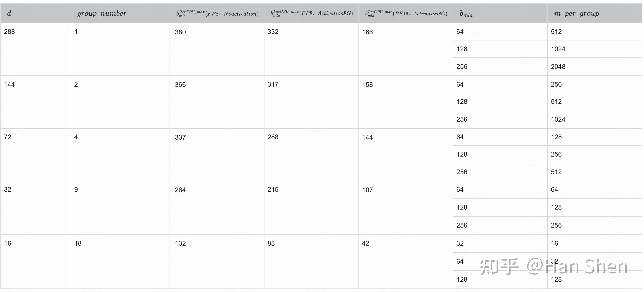Click the cell with value 332
The width and height of the screenshot is (644, 292).
pyautogui.click(x=273, y=32)
